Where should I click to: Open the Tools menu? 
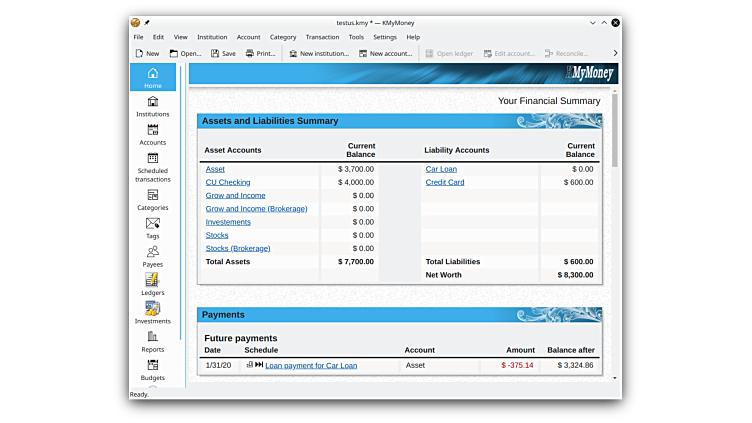coord(356,37)
